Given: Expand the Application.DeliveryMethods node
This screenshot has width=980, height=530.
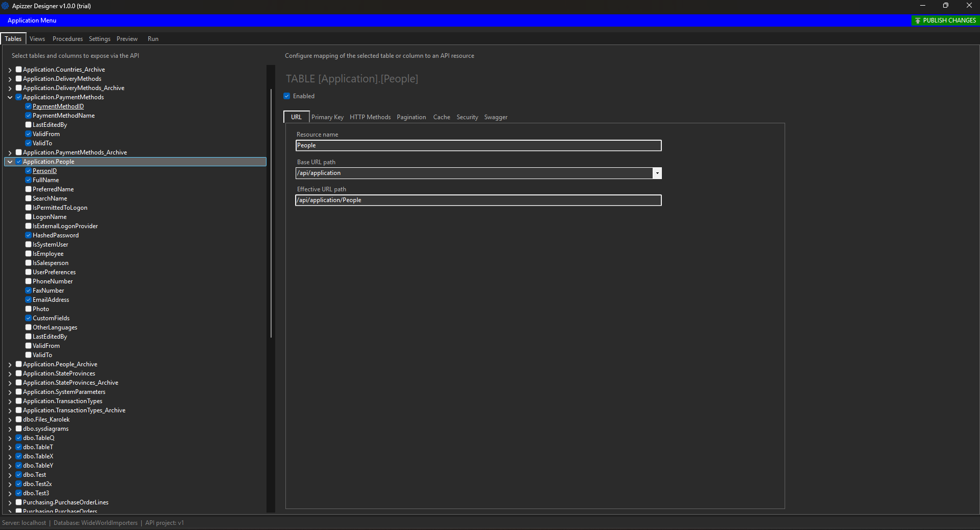Looking at the screenshot, I should click(10, 79).
